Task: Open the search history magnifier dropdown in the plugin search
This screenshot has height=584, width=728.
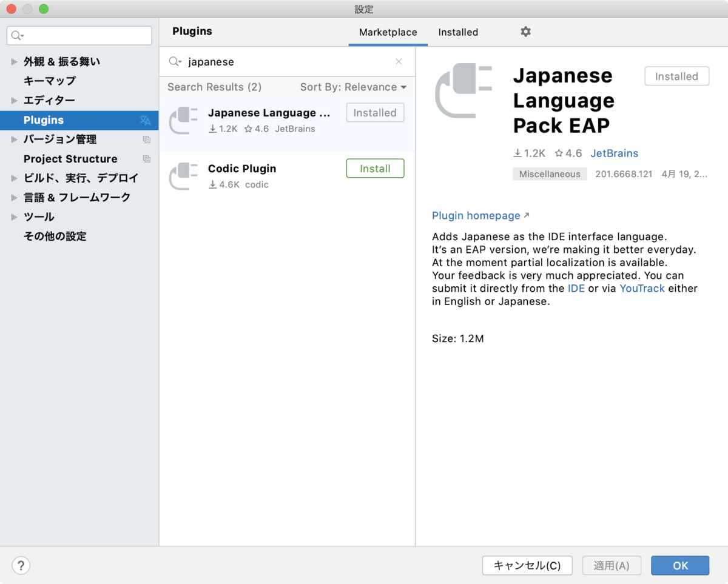Action: pos(175,61)
